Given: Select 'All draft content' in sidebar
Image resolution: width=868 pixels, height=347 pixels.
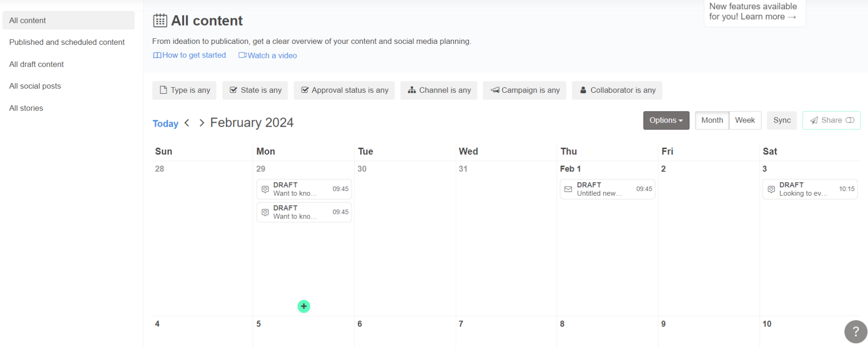Looking at the screenshot, I should 37,64.
